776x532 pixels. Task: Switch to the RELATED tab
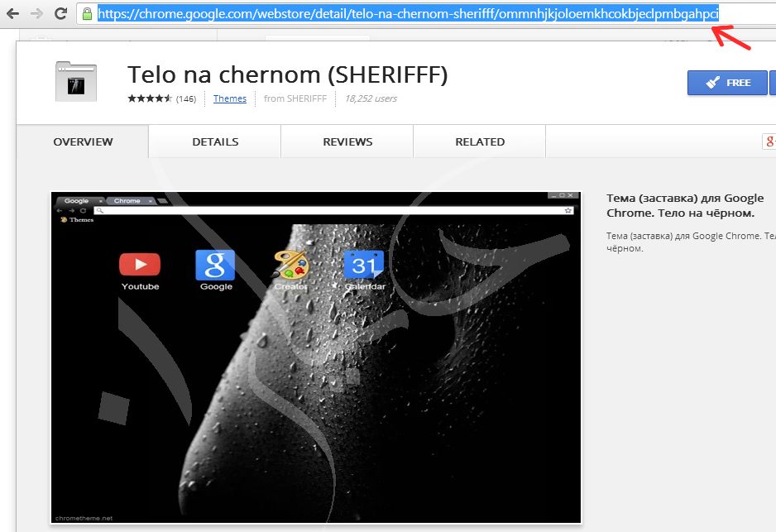pos(480,141)
